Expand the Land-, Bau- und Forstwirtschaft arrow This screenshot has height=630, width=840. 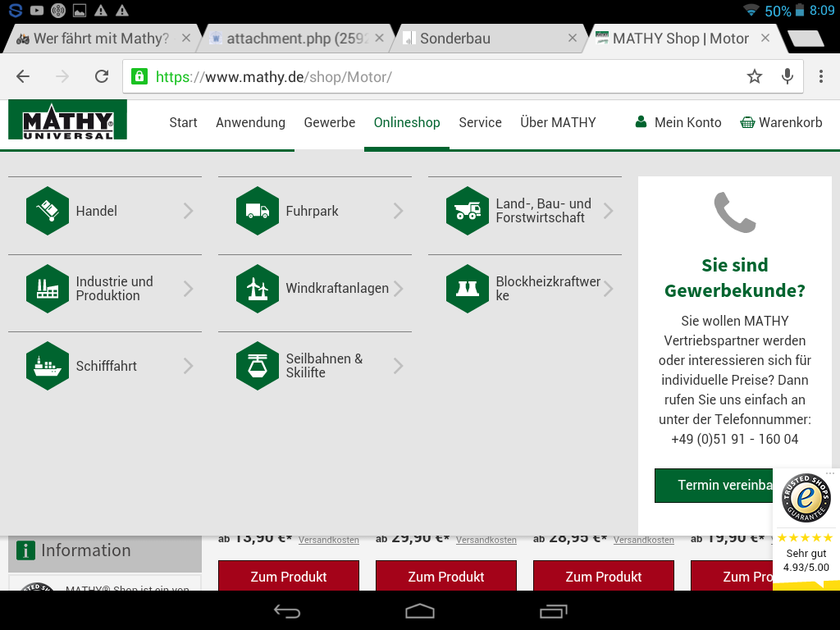coord(609,211)
